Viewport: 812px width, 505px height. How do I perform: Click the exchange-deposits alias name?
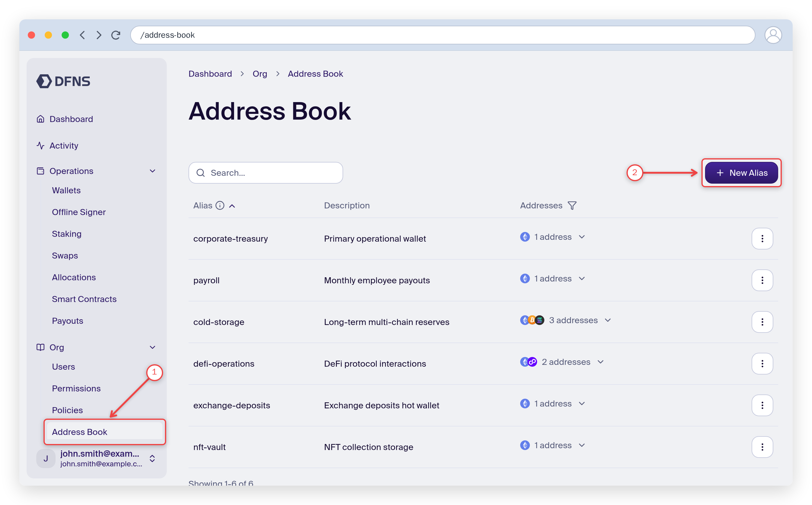point(231,405)
